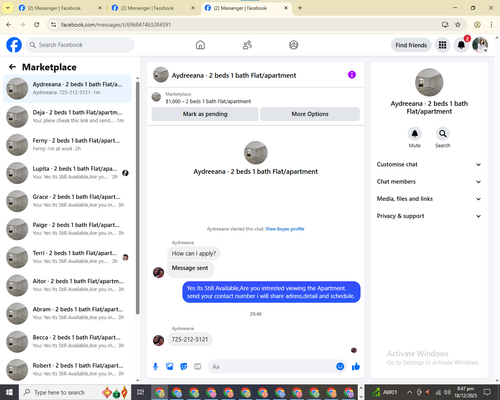Open the Becca conversation
Viewport: 500px width, 400px height.
point(67,342)
